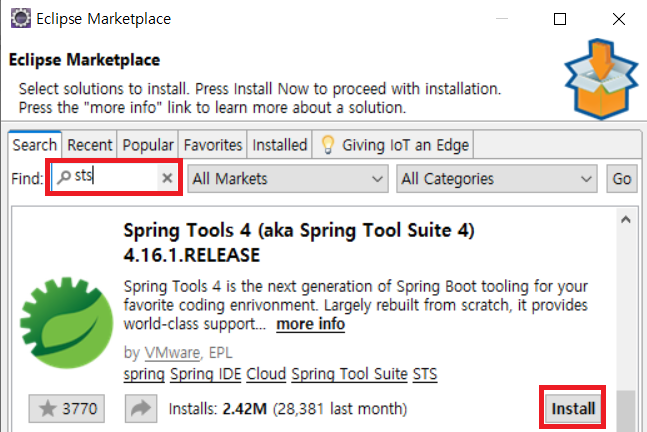647x432 pixels.
Task: Click the lightbulb icon on IoT tab
Action: pyautogui.click(x=328, y=145)
